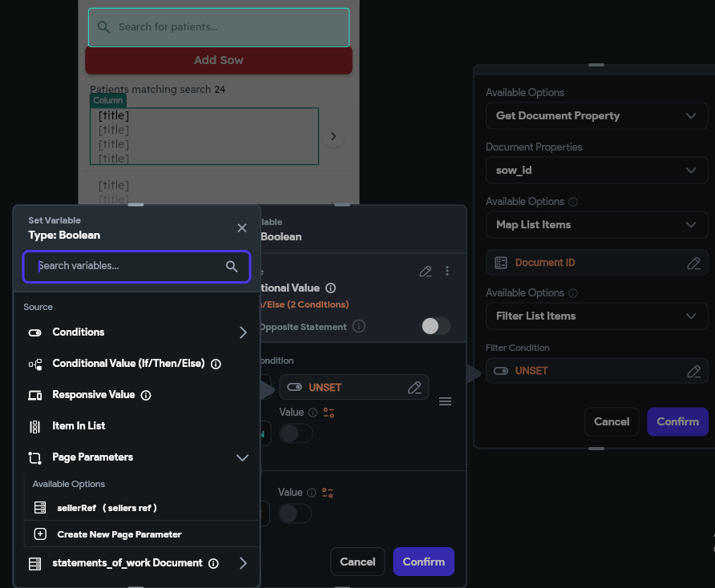Open the sow_id Document Properties dropdown
The width and height of the screenshot is (715, 588).
(x=596, y=171)
